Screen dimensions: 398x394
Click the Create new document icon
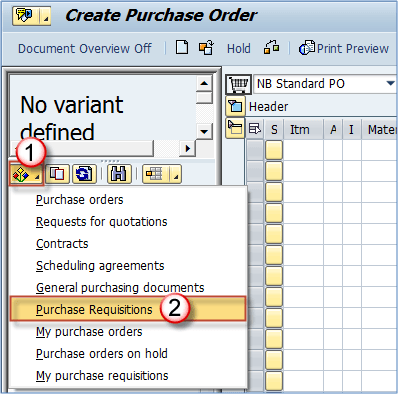[x=182, y=47]
